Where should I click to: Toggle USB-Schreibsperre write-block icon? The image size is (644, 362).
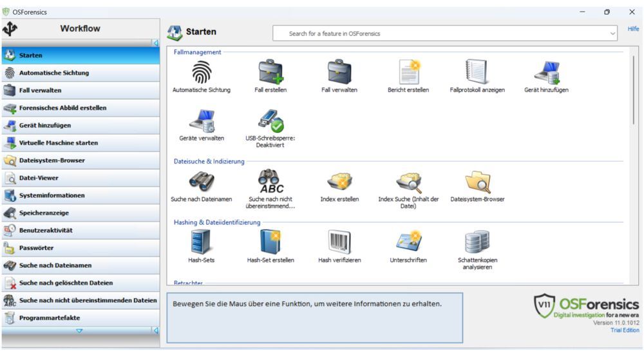270,120
